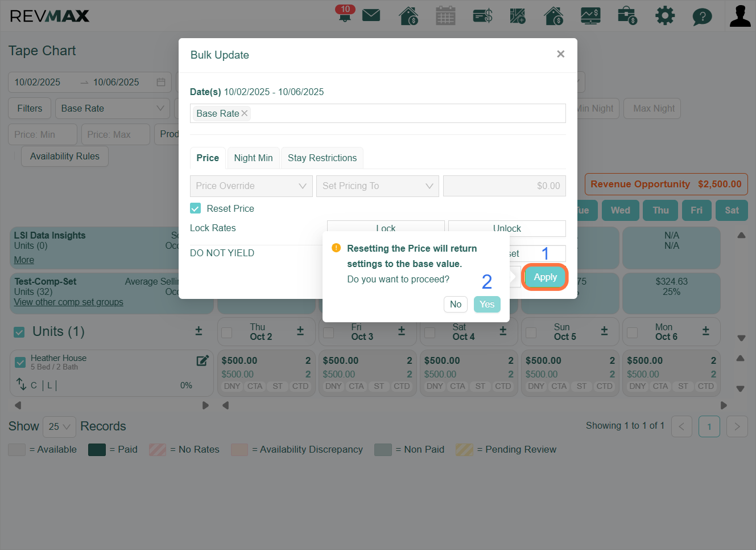Image resolution: width=756 pixels, height=550 pixels.
Task: Open notifications bell with badge 10
Action: tap(345, 14)
